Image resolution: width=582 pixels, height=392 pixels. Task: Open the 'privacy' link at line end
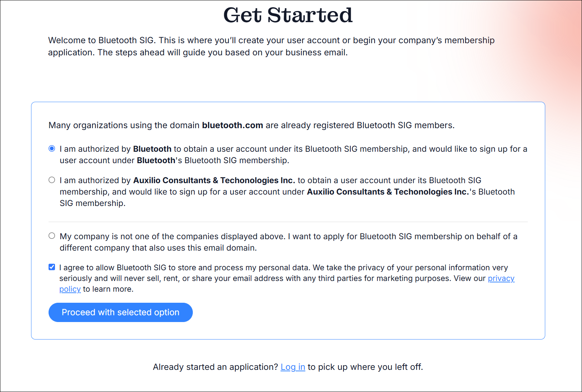(x=501, y=278)
